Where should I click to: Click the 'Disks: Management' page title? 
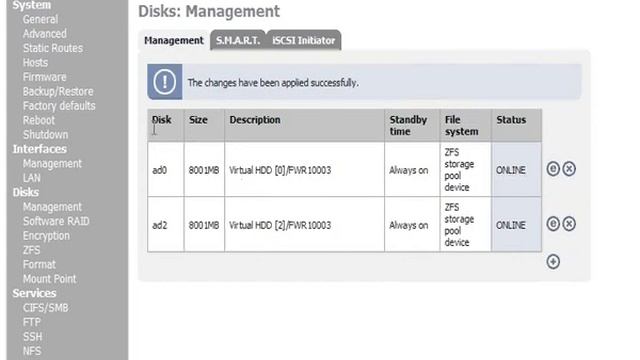[x=209, y=11]
